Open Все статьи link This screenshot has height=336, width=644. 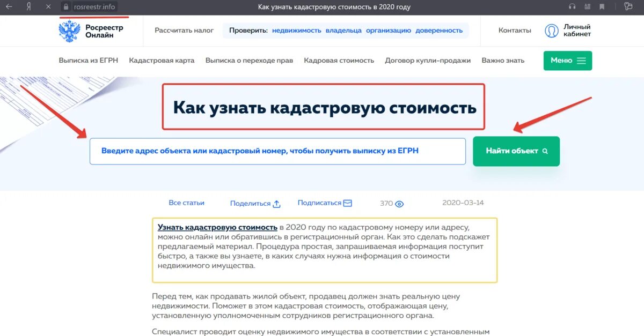click(186, 203)
